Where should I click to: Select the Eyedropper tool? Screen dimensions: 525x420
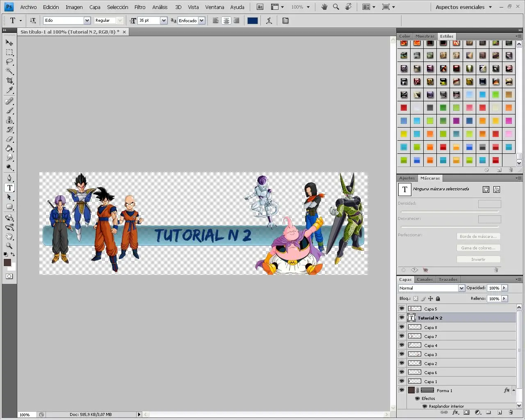(9, 90)
